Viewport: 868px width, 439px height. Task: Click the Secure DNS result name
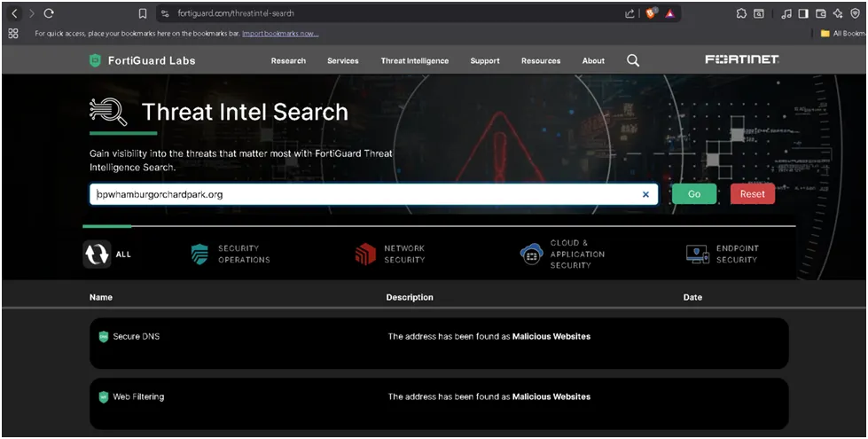point(137,337)
